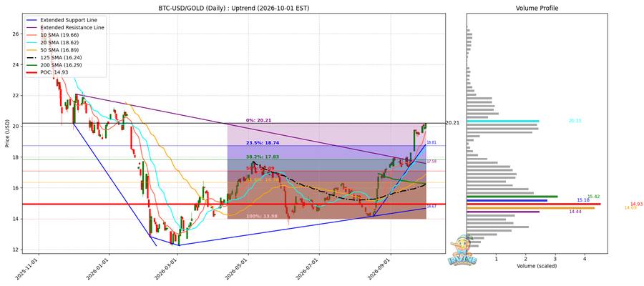Click the small '14.67' support end label
The image size is (644, 286).
point(431,207)
